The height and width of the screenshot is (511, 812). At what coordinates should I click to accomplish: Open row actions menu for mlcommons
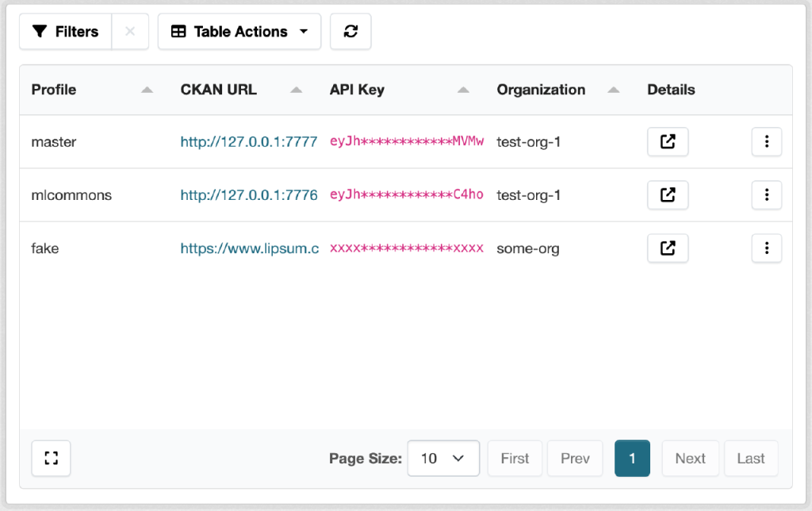pyautogui.click(x=766, y=195)
